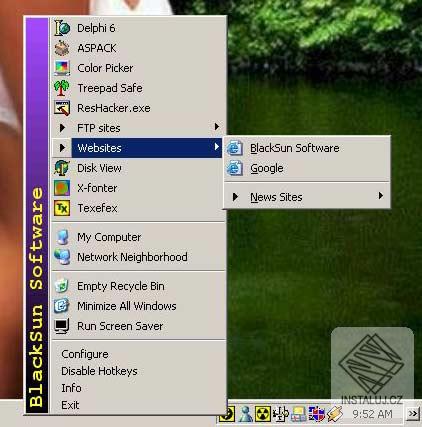422x427 pixels.
Task: Select the Delphi 6 menu entry
Action: tap(138, 28)
